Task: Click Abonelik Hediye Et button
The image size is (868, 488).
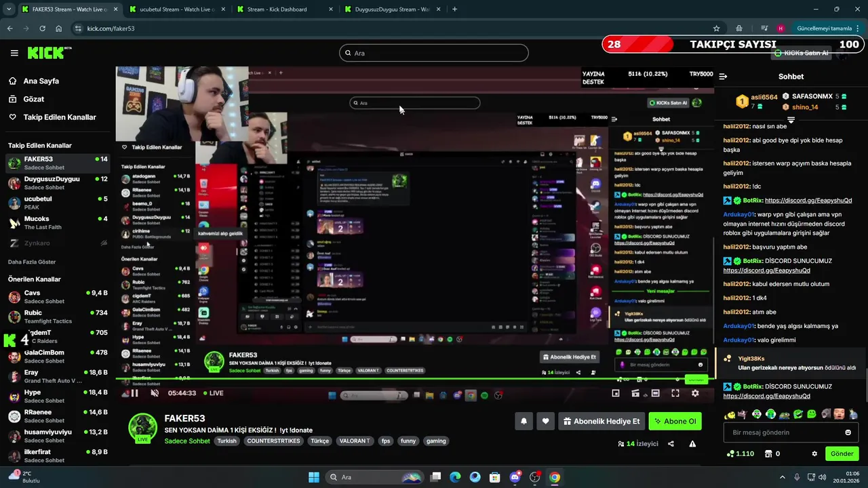Action: (601, 421)
